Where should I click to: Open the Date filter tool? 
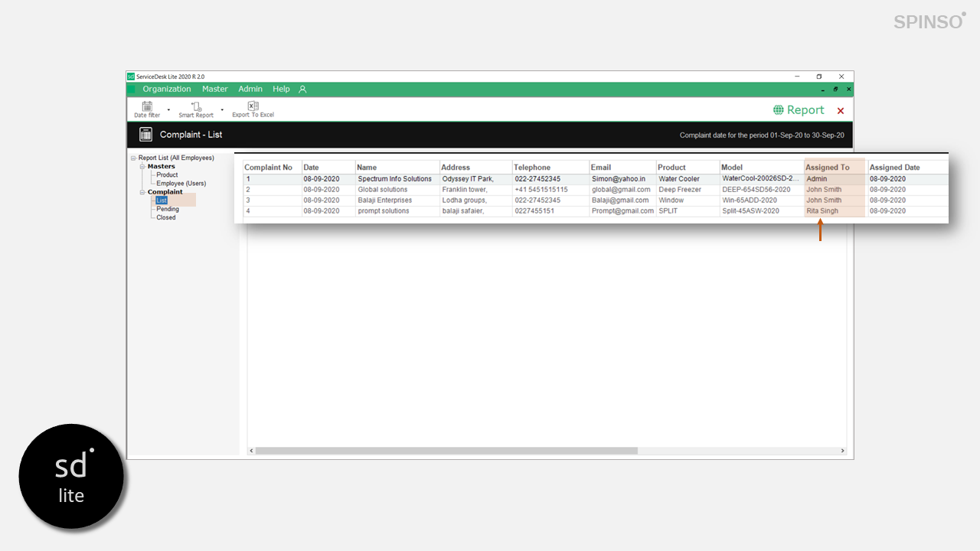[x=147, y=107]
